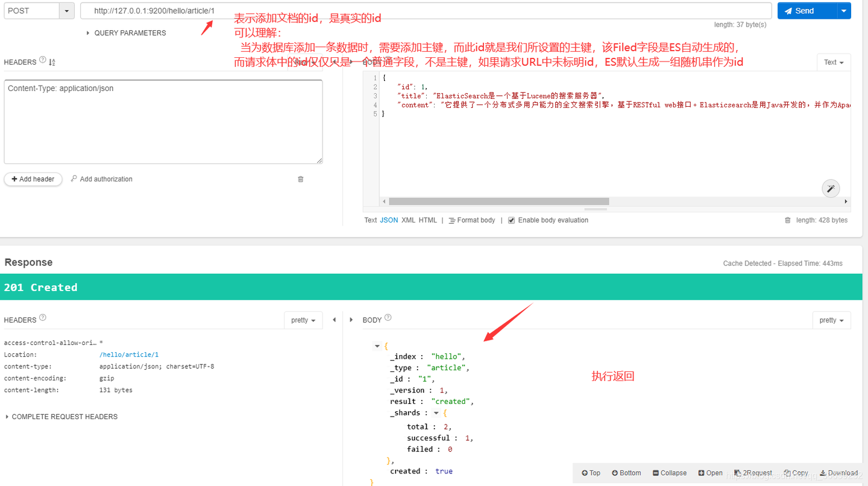Switch body view to XML tab
Screen dimensions: 868x486
coord(408,220)
